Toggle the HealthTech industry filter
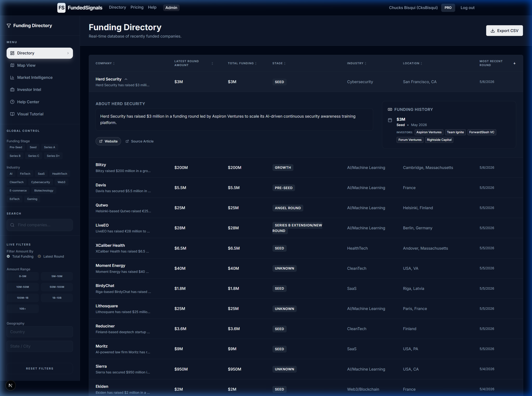The width and height of the screenshot is (532, 396). pyautogui.click(x=60, y=174)
